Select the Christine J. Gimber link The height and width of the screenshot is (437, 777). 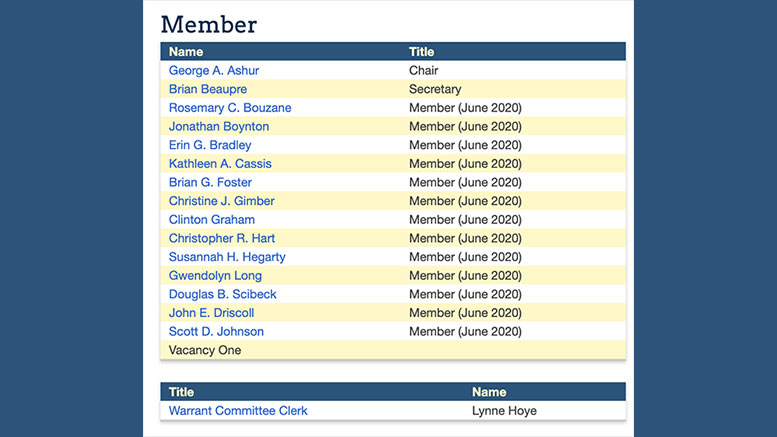[x=222, y=201]
